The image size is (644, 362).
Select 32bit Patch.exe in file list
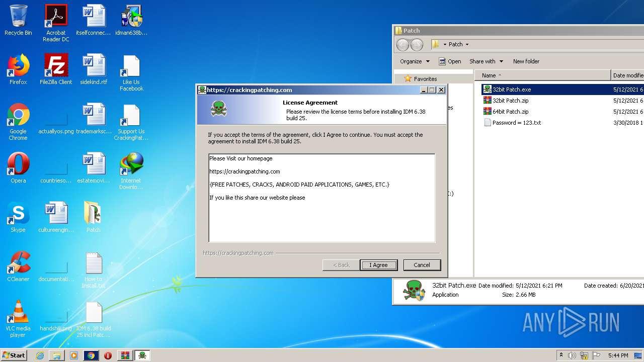point(511,89)
